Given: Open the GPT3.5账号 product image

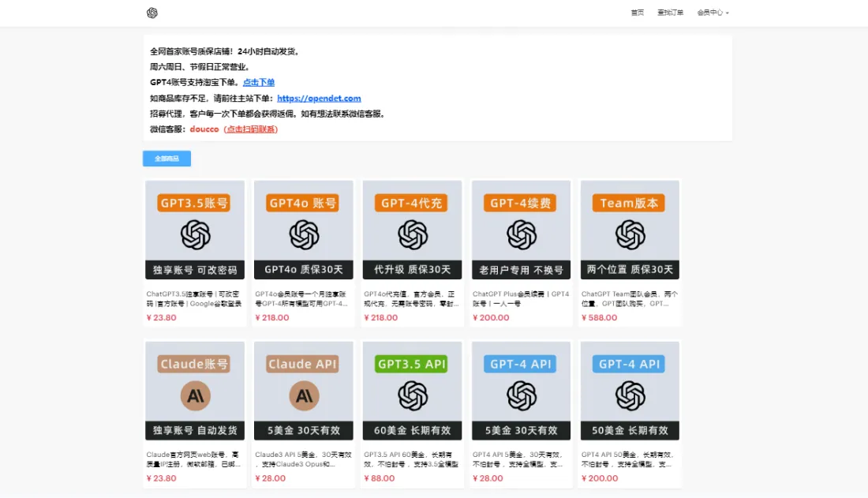Looking at the screenshot, I should (x=195, y=230).
